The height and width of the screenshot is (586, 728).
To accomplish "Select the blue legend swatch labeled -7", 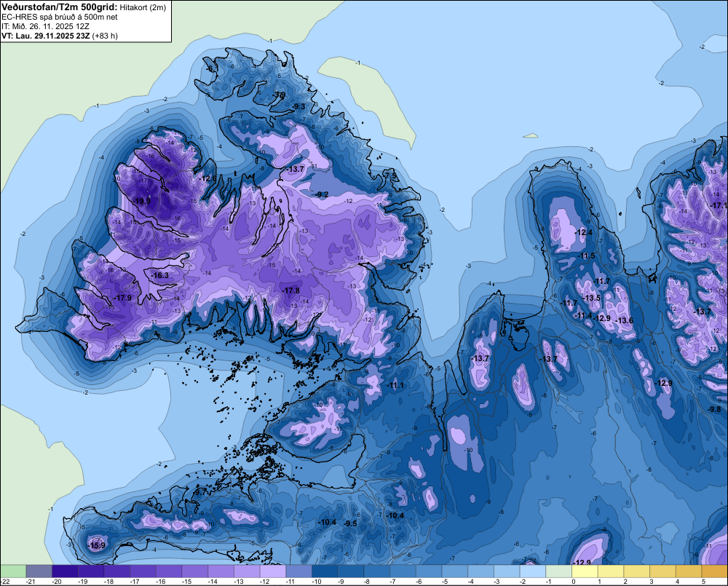I will [x=403, y=571].
